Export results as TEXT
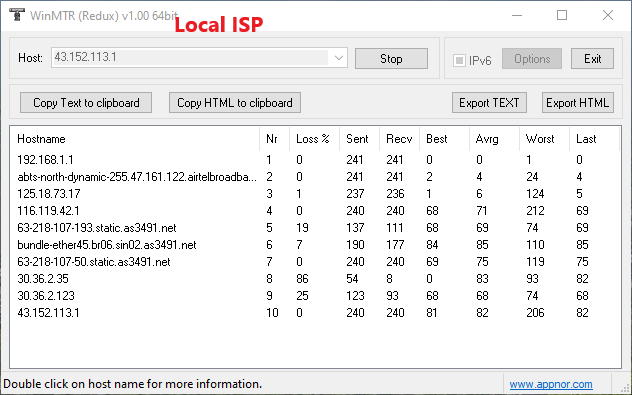 (x=489, y=103)
